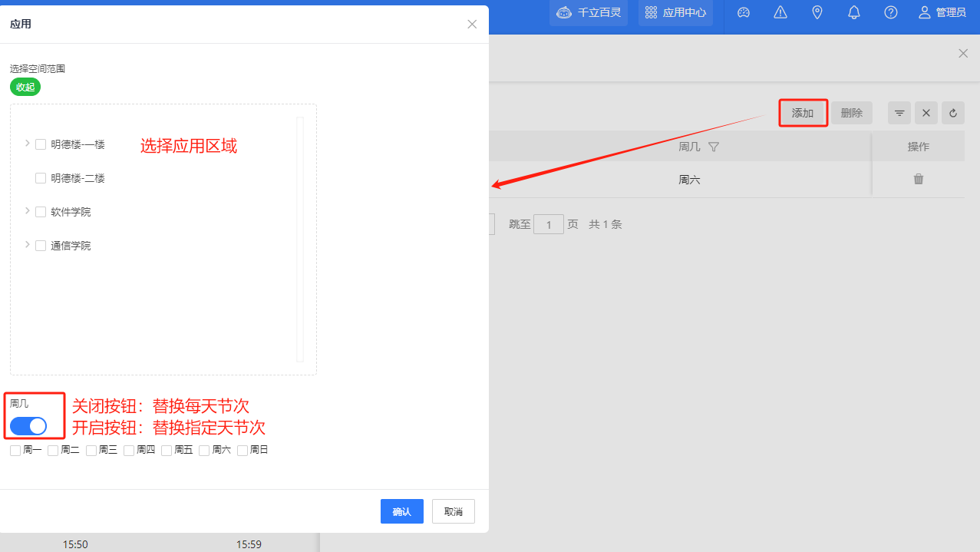The image size is (980, 552).
Task: Open the warning alert triangle icon
Action: coord(780,12)
